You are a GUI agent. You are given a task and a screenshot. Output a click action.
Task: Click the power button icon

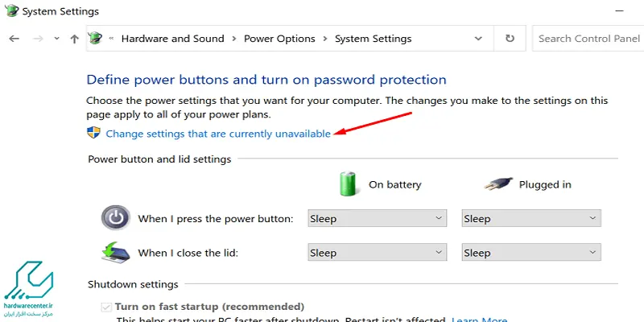pyautogui.click(x=116, y=217)
